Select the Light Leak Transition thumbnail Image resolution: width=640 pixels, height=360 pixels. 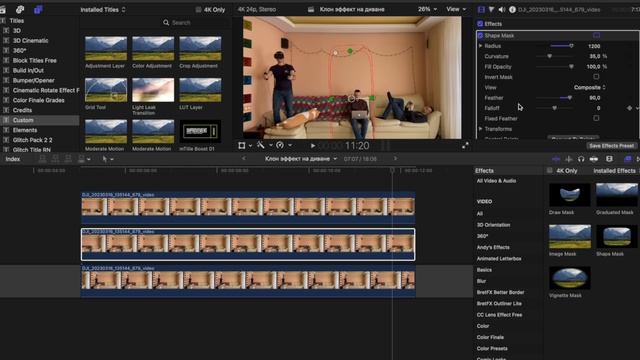153,90
